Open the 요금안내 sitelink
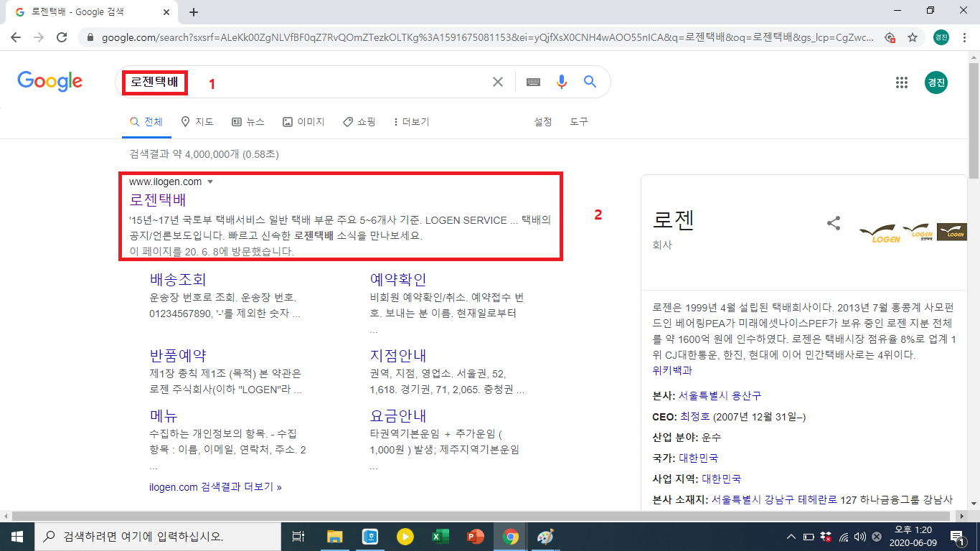The image size is (980, 551). tap(398, 415)
